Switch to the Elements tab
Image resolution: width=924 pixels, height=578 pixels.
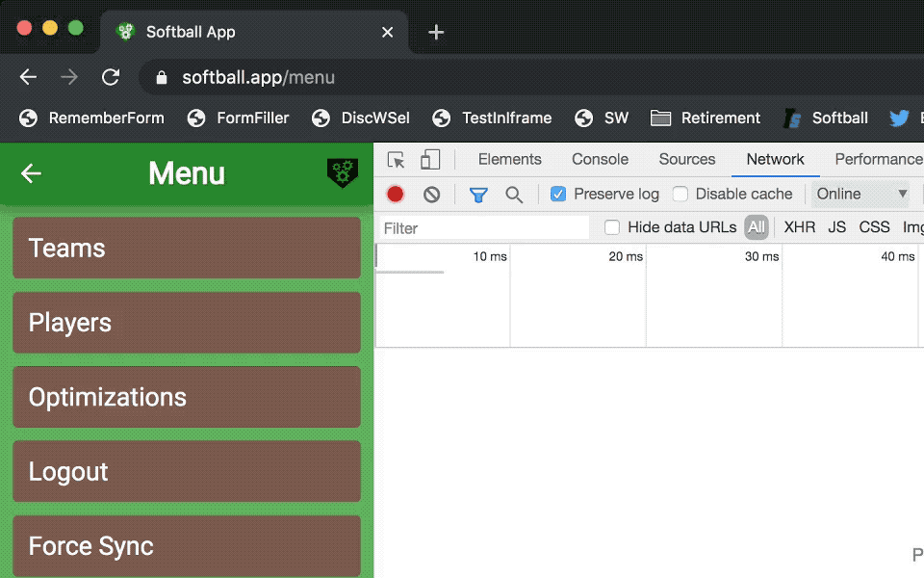coord(510,159)
